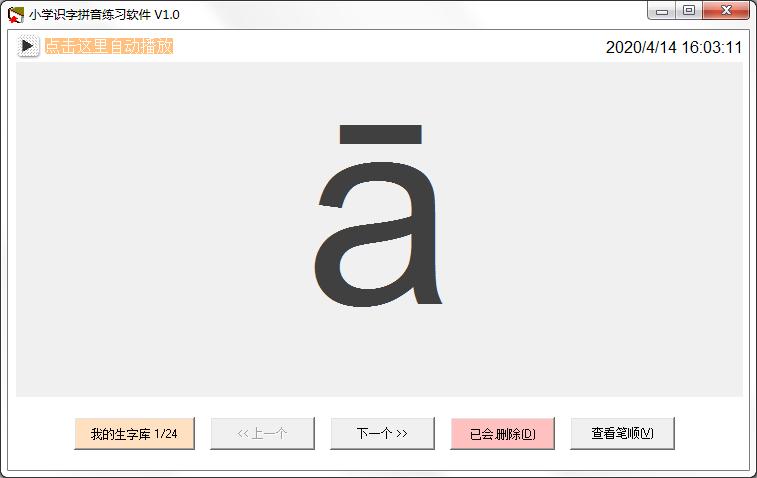Click the time 16:03:11 readout

point(711,47)
